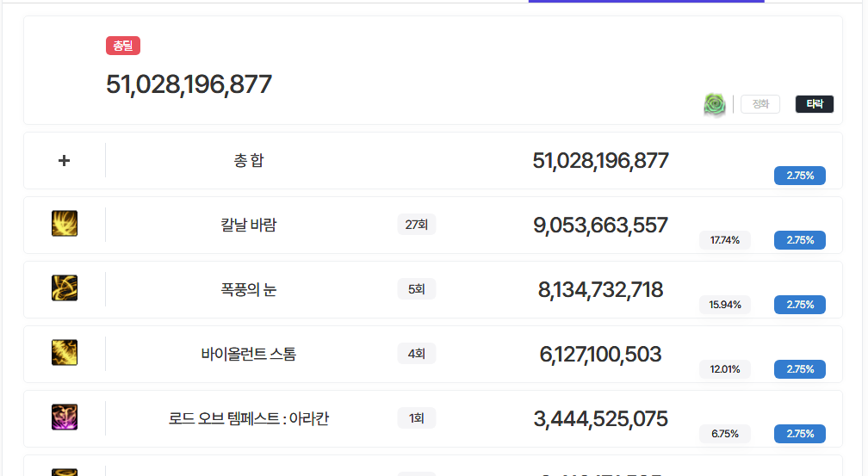Open the 폭풍의 눈 skill name row
The height and width of the screenshot is (476, 868).
(248, 289)
